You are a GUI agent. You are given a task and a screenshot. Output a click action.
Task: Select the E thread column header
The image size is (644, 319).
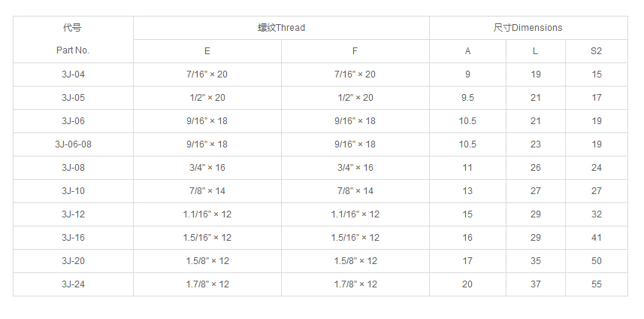(207, 51)
